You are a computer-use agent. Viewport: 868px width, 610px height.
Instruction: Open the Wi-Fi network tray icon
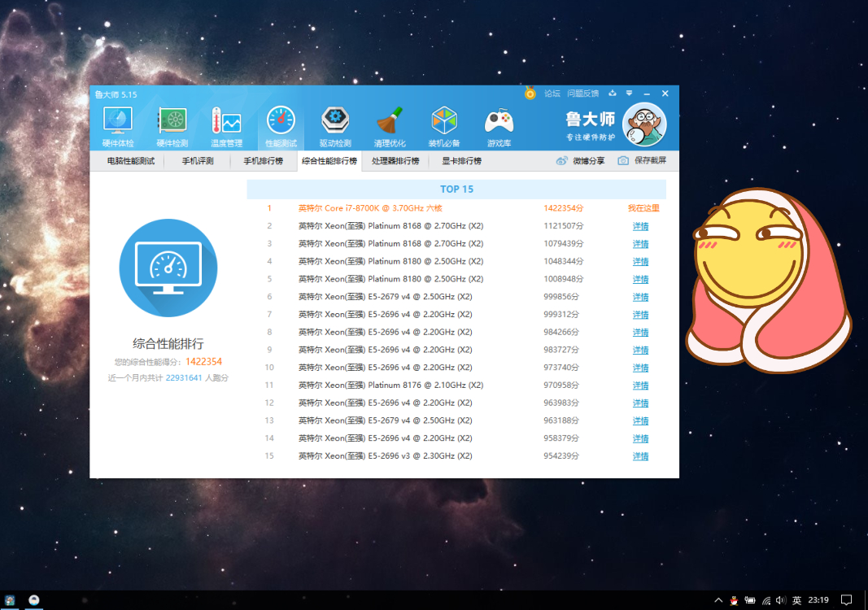pos(766,600)
